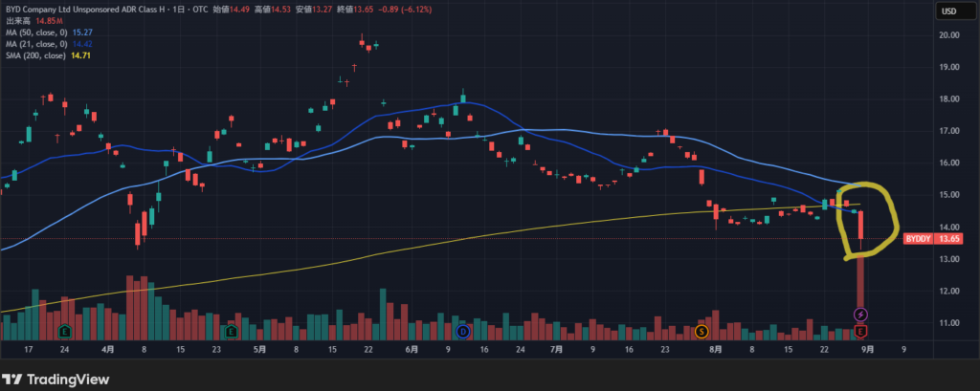This screenshot has height=391, width=980.
Task: Click the 17.00 price axis label
Action: 950,131
